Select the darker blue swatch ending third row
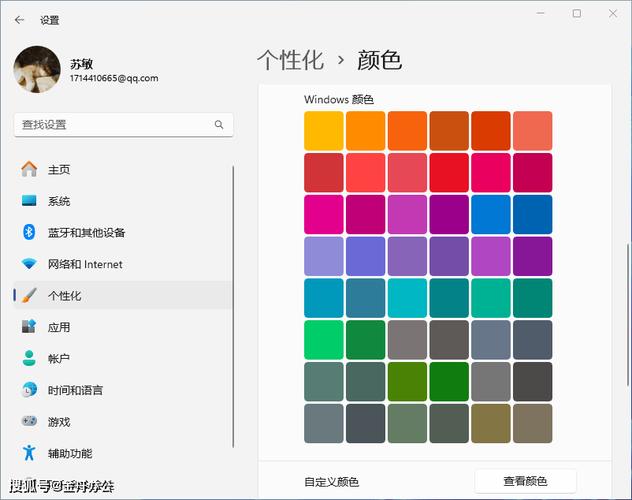 point(532,214)
